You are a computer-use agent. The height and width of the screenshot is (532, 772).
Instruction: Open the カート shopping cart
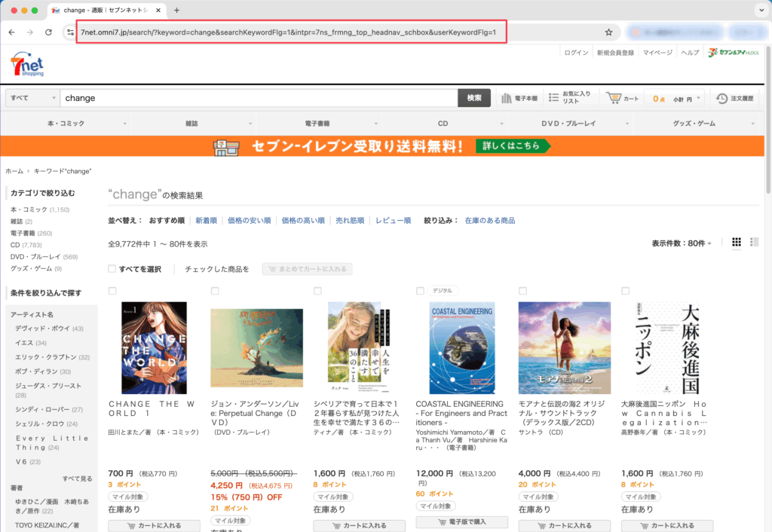(x=622, y=99)
